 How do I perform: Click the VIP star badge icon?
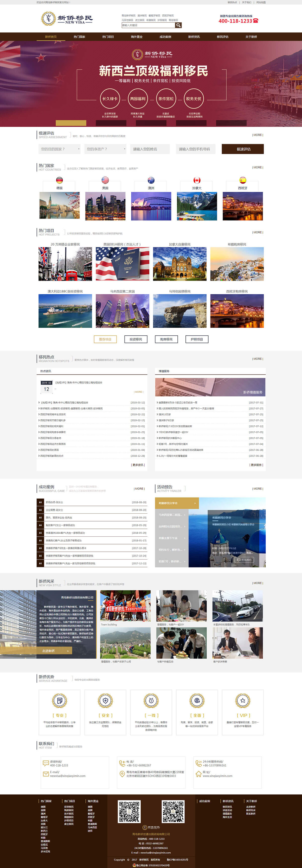(x=242, y=701)
